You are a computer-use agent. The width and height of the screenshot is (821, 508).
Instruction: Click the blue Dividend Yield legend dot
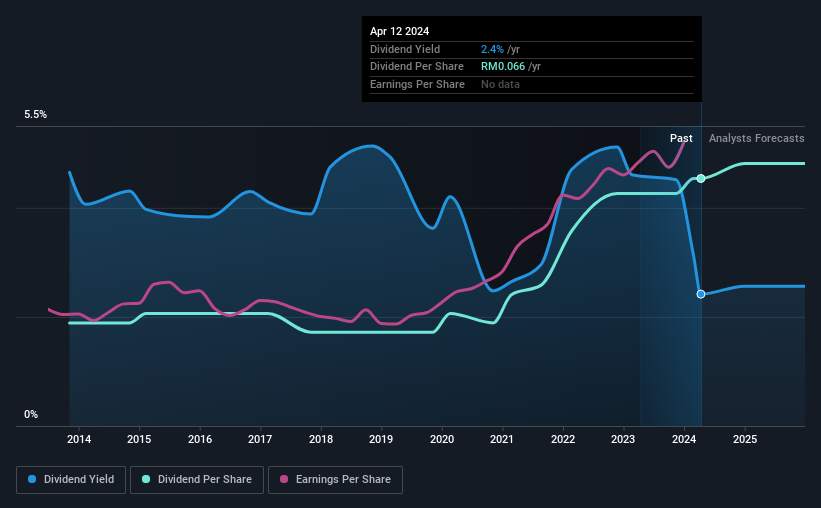[32, 479]
